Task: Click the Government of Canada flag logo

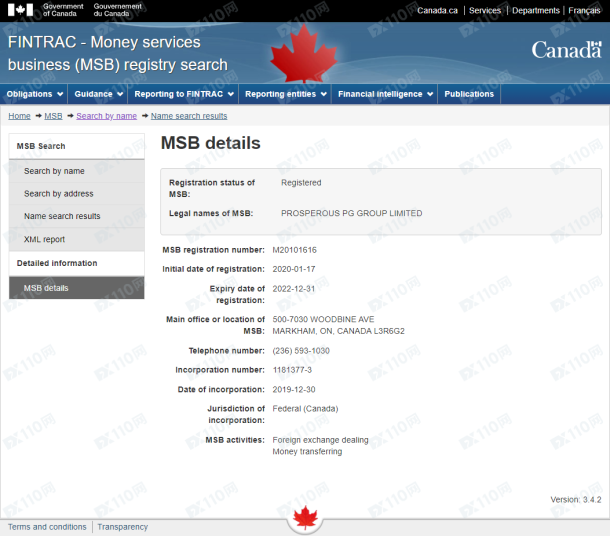Action: tap(21, 10)
